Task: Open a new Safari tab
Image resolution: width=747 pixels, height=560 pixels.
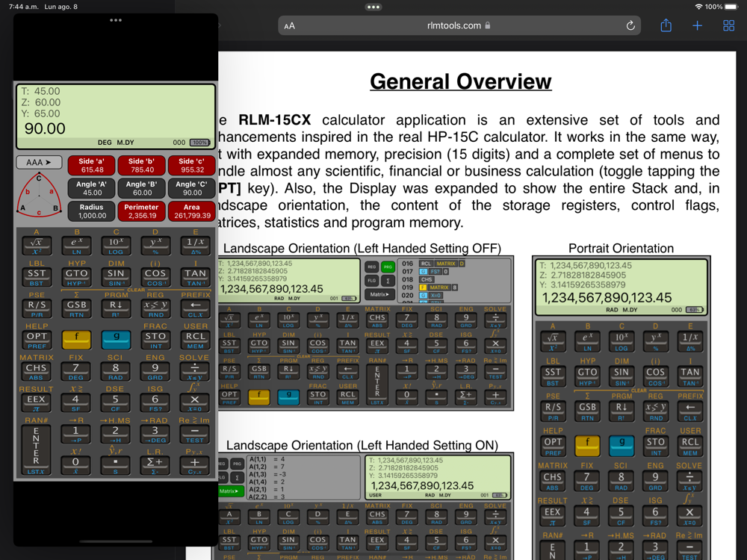Action: pyautogui.click(x=697, y=25)
